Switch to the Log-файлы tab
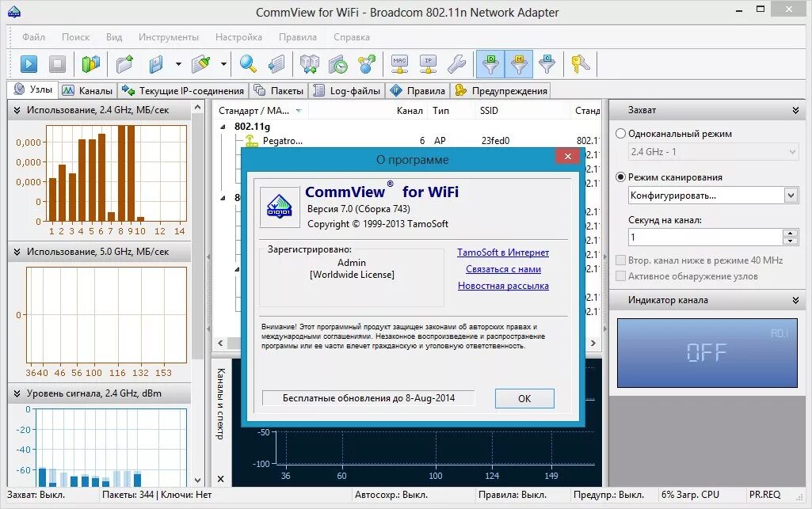Viewport: 812px width, 509px height. point(348,90)
